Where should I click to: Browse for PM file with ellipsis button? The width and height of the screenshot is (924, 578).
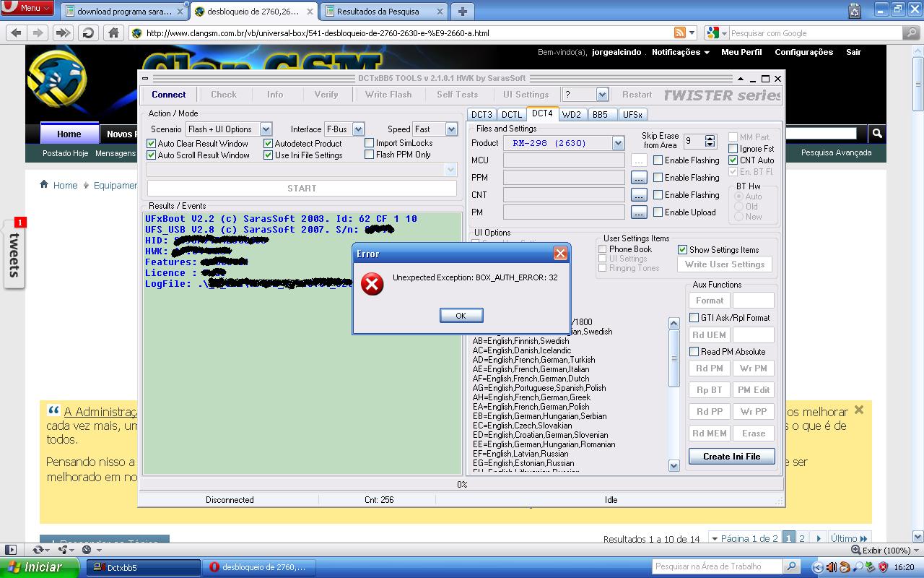pos(639,212)
